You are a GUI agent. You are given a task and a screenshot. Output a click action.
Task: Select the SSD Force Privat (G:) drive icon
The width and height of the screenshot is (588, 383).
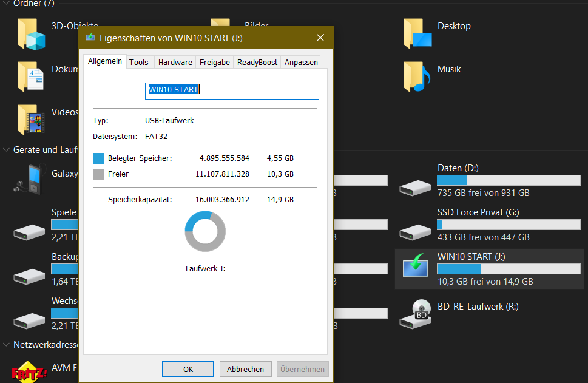pyautogui.click(x=415, y=232)
